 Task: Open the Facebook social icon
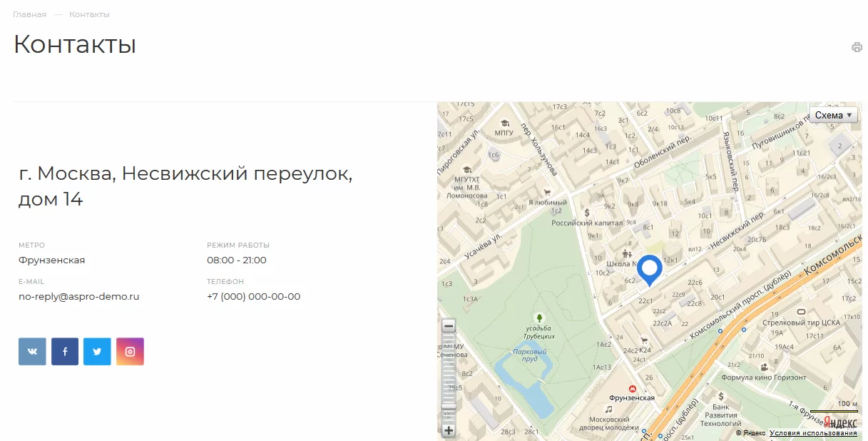coord(65,351)
